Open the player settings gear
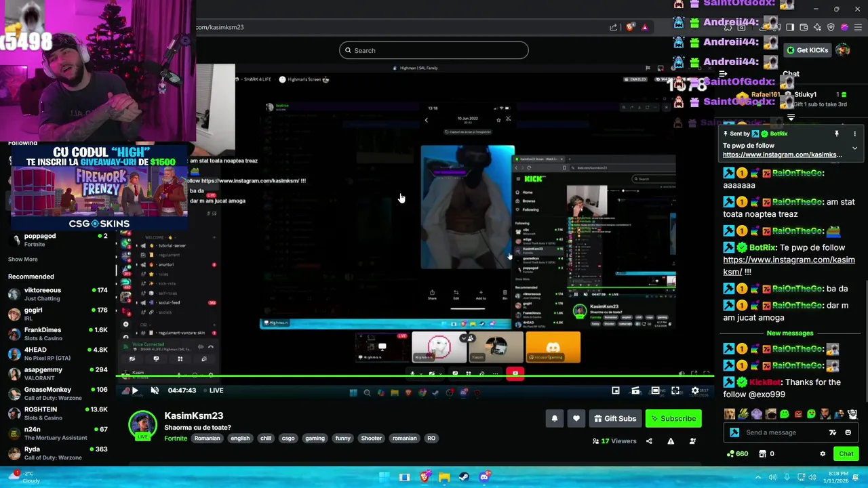The image size is (868, 488). tap(695, 390)
